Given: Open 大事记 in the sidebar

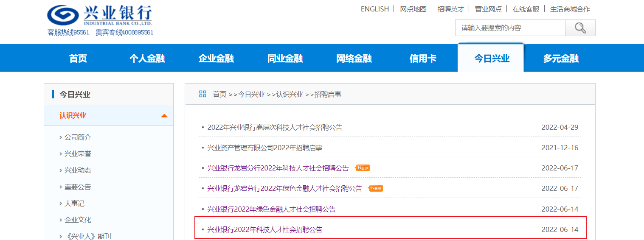Looking at the screenshot, I should (74, 204).
